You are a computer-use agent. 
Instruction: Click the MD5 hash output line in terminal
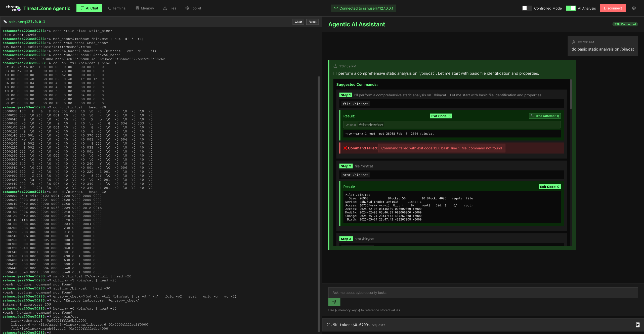pyautogui.click(x=47, y=47)
